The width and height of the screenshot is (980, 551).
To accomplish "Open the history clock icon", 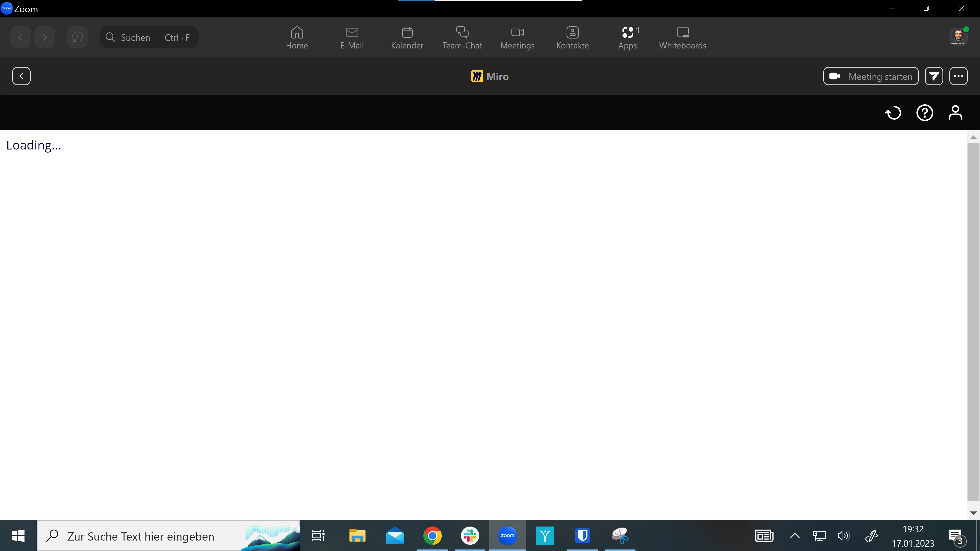I will click(77, 37).
